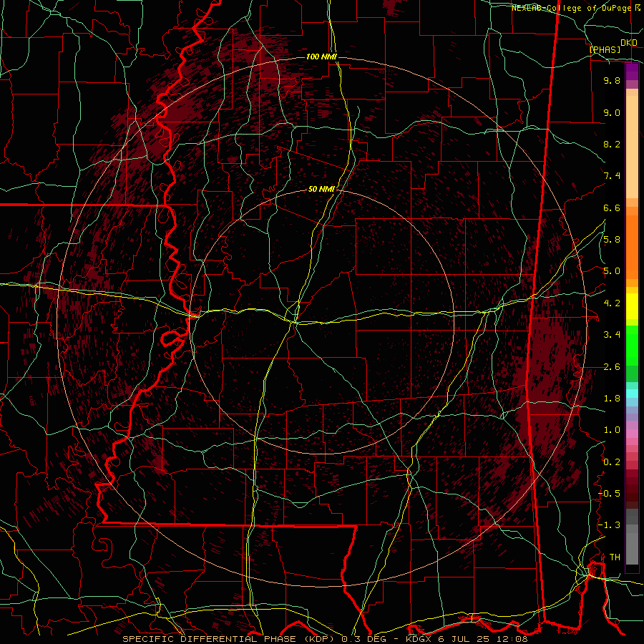This screenshot has height=644, width=644.
Task: Click the 6.6 value on color scale
Action: coord(612,208)
